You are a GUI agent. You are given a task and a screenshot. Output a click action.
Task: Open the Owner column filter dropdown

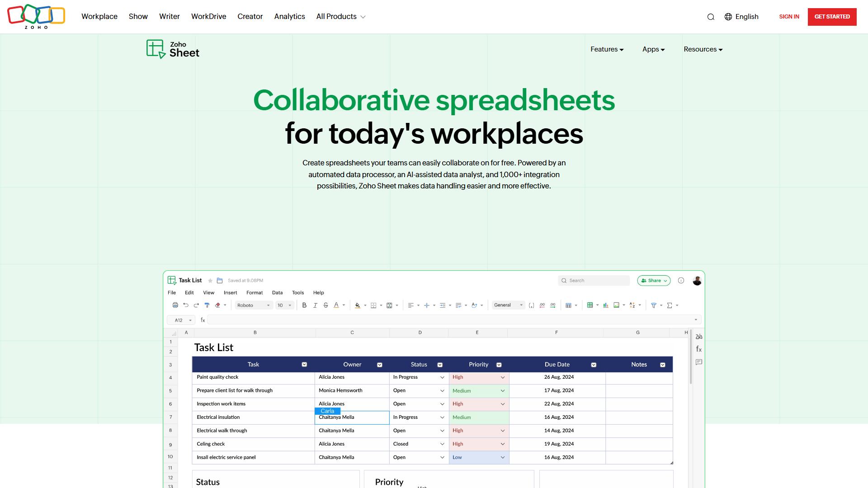coord(380,365)
